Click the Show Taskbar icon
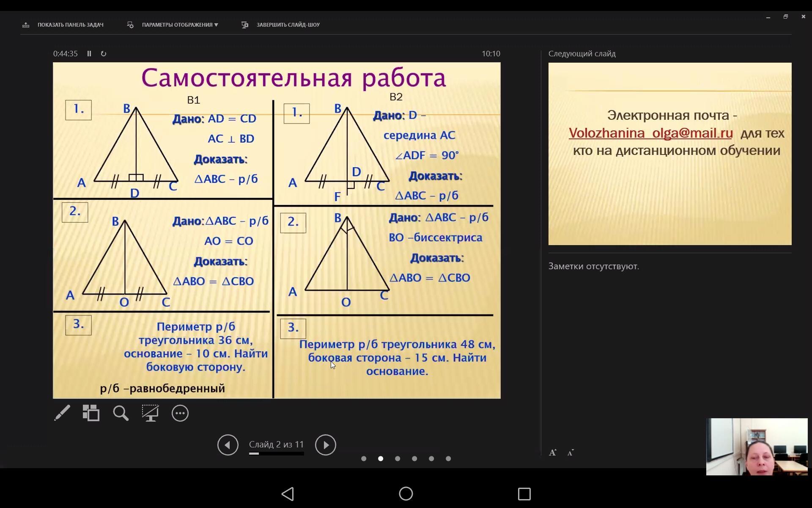Screen dimensions: 812x508 pyautogui.click(x=26, y=25)
